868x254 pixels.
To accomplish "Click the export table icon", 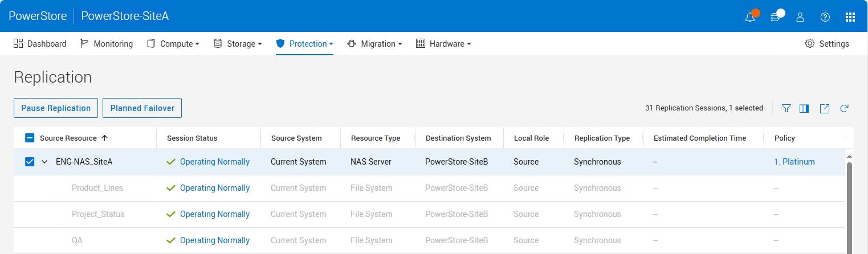I will point(824,108).
